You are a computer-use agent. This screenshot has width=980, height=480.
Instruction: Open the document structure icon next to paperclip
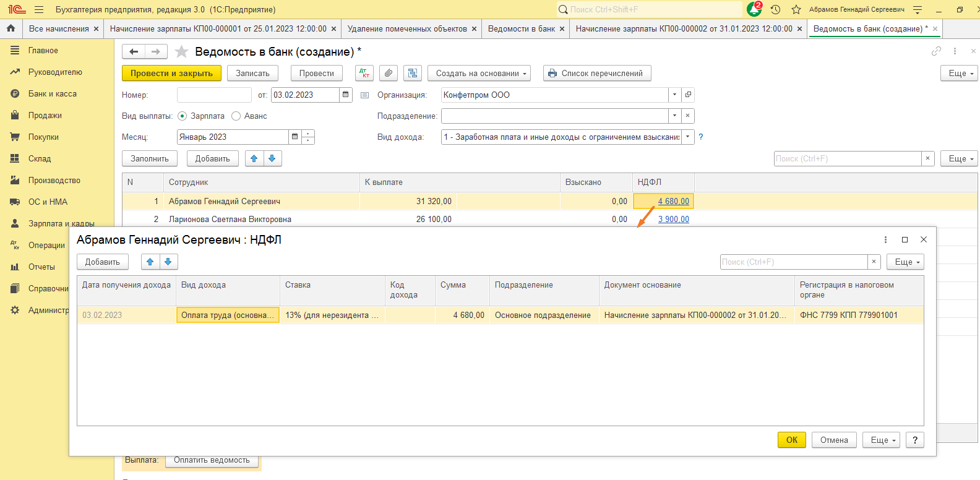tap(412, 73)
